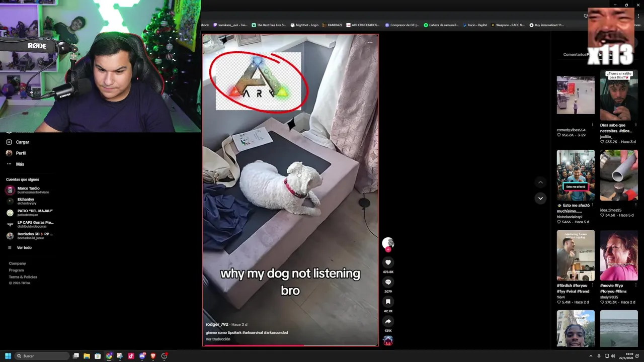This screenshot has height=362, width=644.
Task: Open "Dios sabe que necesitas" video thumbnail
Action: (619, 95)
